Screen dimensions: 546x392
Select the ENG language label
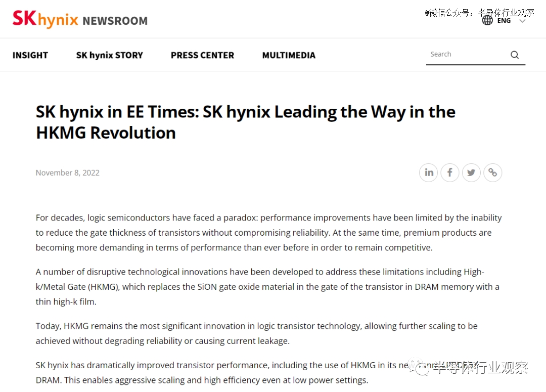point(504,21)
